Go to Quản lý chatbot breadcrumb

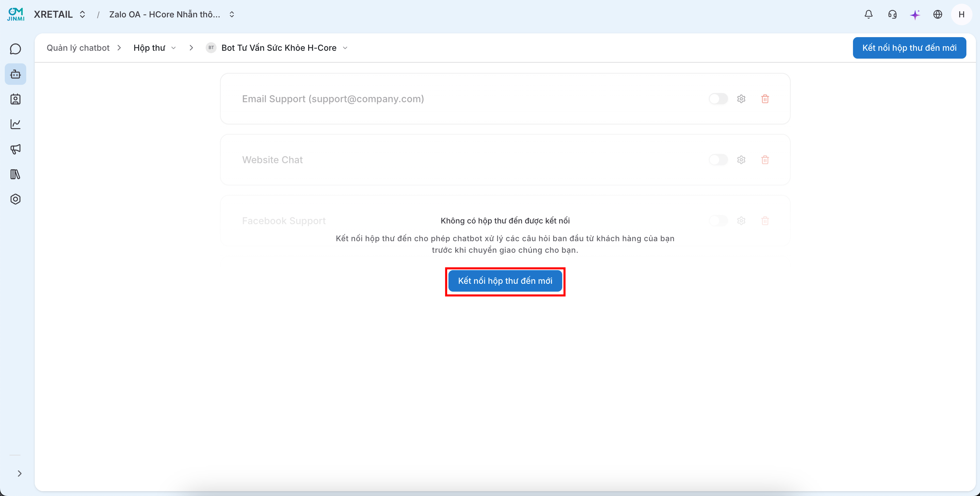78,48
